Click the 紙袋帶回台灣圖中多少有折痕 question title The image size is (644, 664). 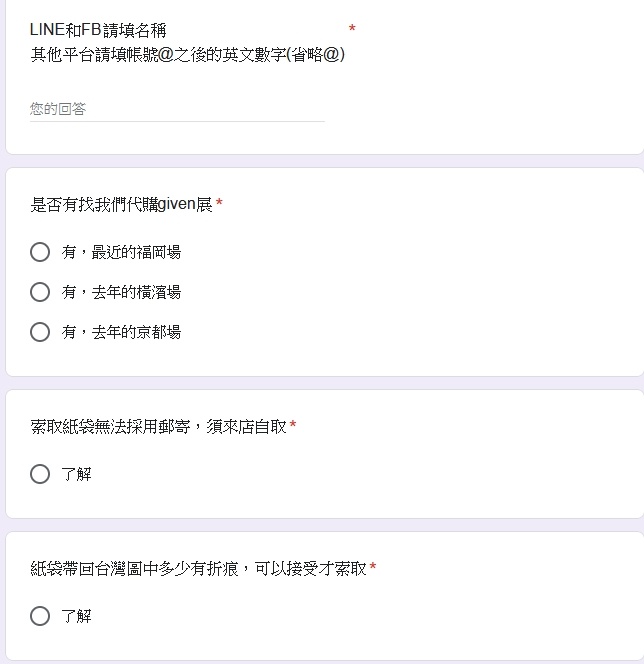click(198, 568)
